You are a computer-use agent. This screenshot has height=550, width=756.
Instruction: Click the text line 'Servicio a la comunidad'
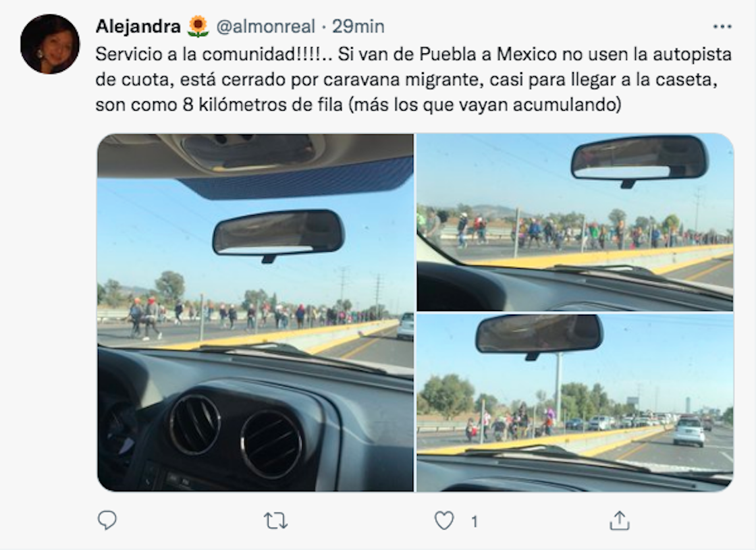414,54
